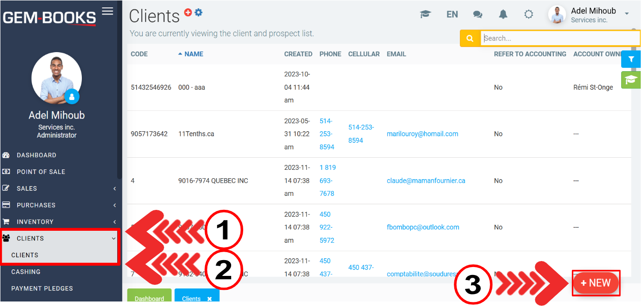The width and height of the screenshot is (644, 308).
Task: Expand the Sales menu in sidebar
Action: pos(60,188)
